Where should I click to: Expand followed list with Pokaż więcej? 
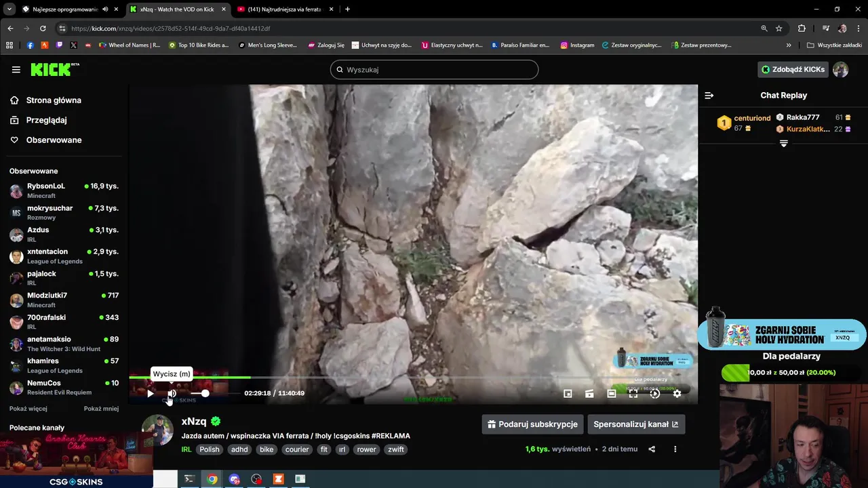[x=28, y=409]
